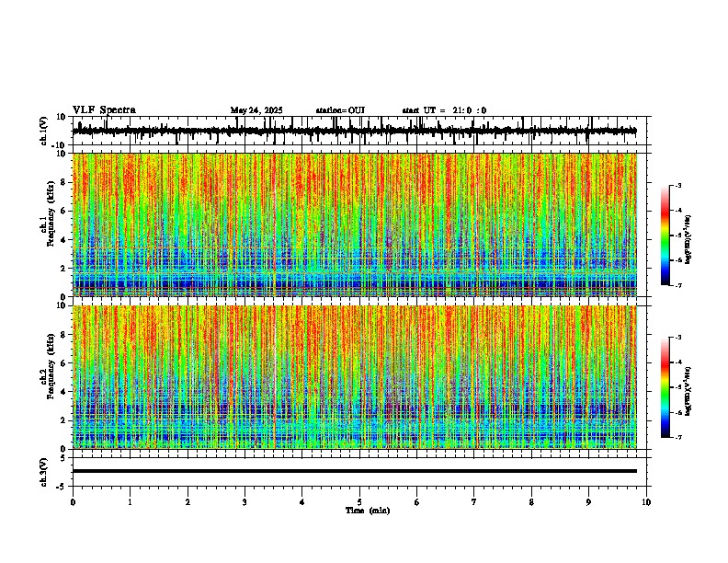Click the time axis tick label "3"

point(245,502)
